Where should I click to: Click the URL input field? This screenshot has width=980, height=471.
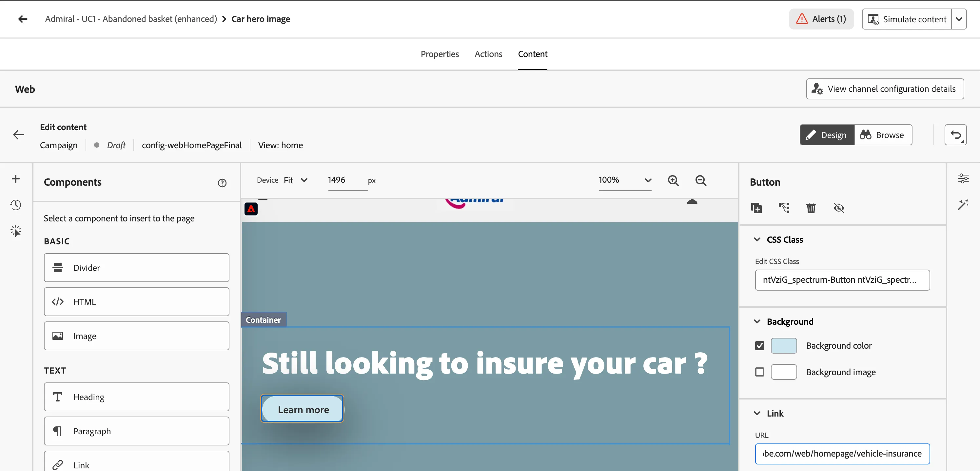[x=842, y=454]
